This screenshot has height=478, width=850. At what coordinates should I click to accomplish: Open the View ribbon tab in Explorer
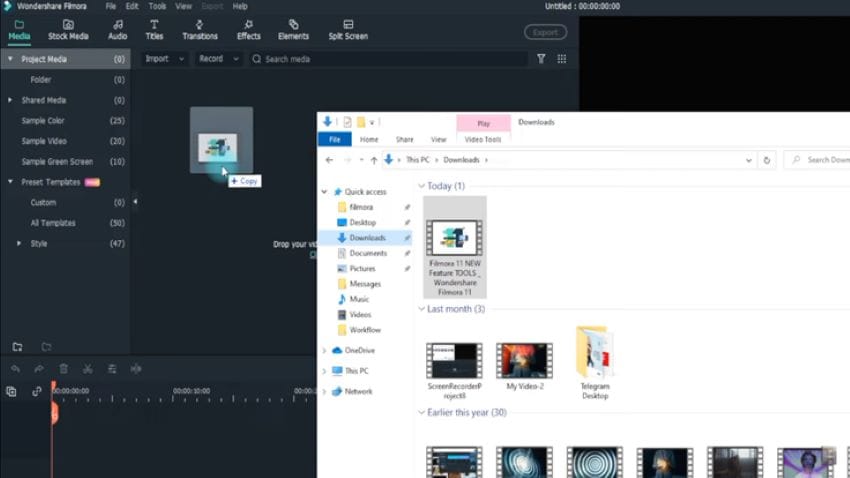coord(439,139)
